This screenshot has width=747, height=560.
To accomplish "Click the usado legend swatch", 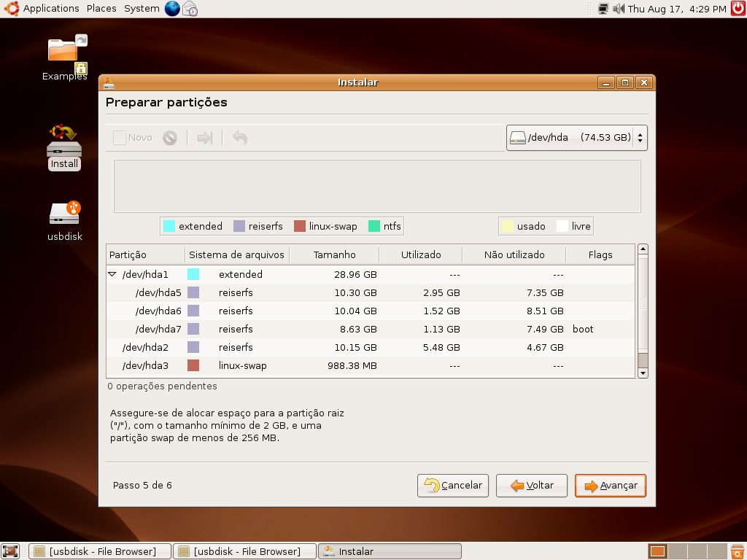I will point(508,226).
